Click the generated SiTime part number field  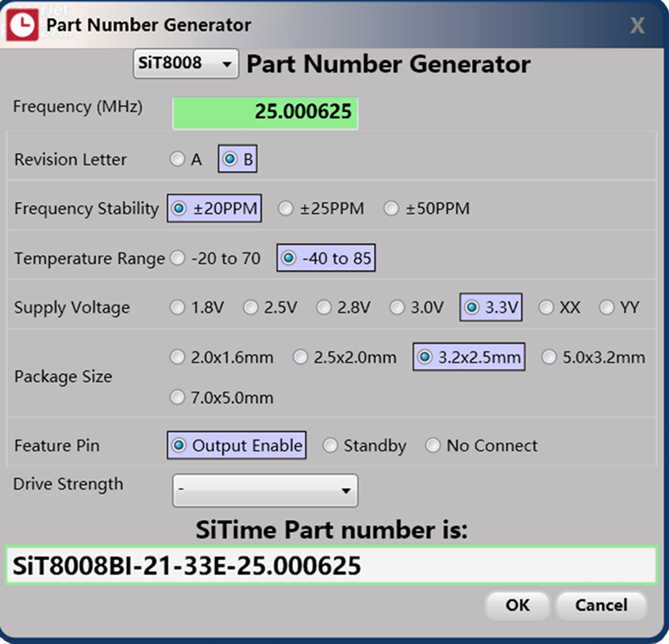click(x=331, y=566)
